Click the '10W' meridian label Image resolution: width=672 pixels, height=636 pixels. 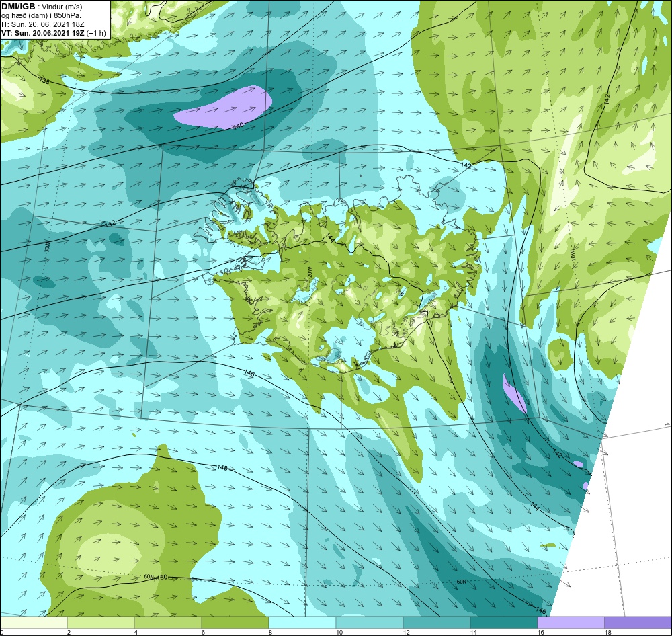tap(572, 255)
